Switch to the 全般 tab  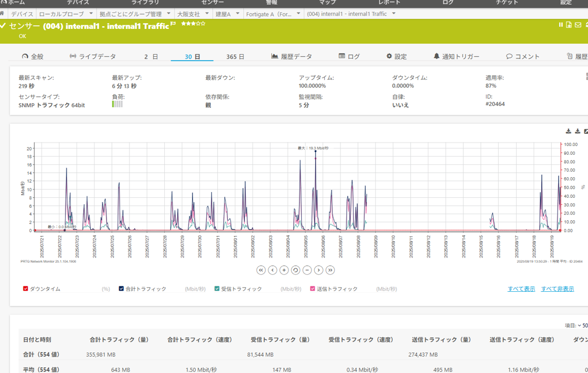[33, 56]
